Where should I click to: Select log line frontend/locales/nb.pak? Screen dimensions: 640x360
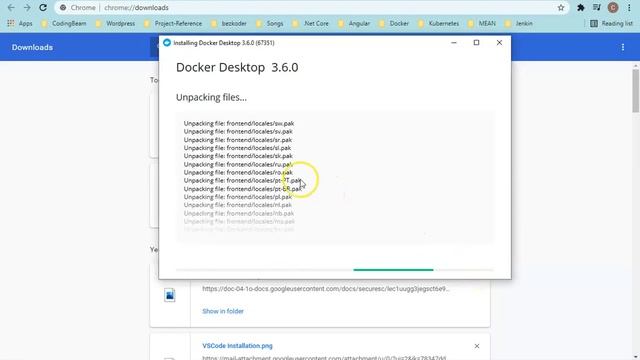(239, 213)
